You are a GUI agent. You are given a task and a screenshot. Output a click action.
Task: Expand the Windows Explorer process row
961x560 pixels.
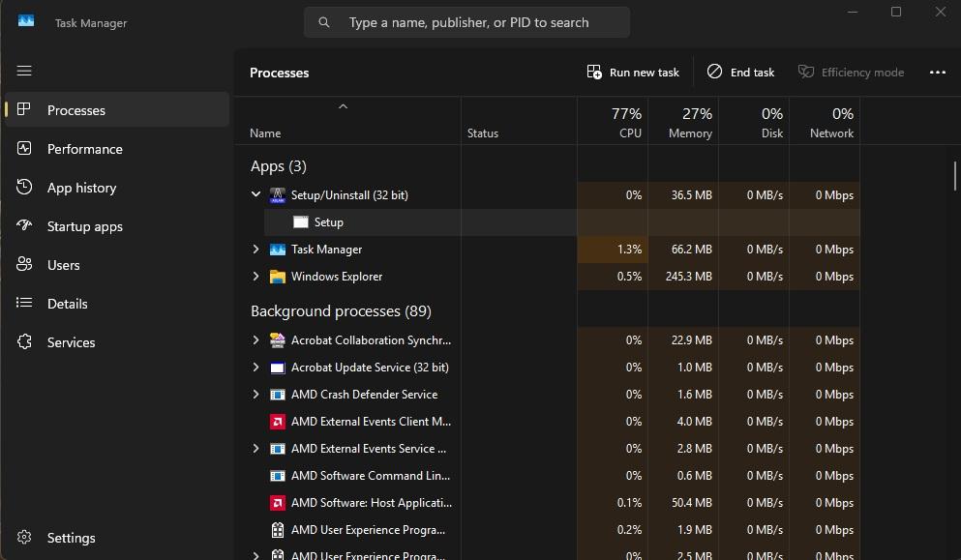tap(255, 276)
